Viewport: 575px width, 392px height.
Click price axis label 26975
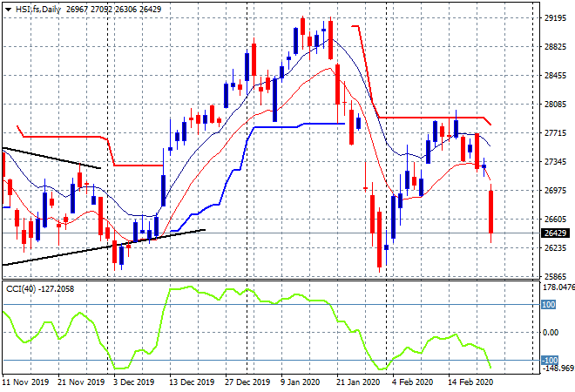click(555, 190)
